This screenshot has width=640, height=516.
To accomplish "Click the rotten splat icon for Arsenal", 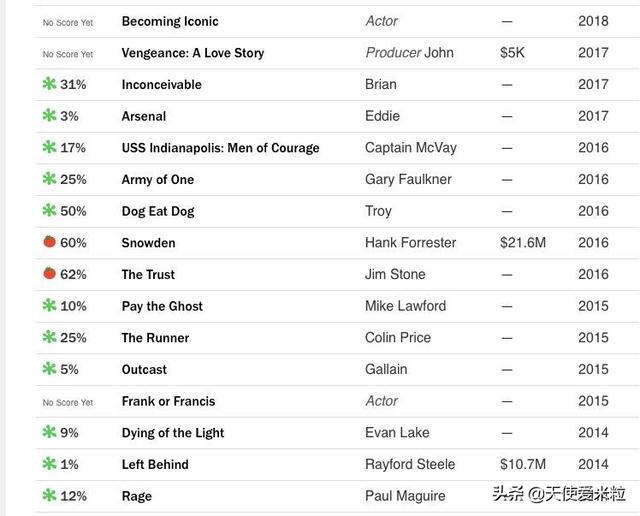I will [x=49, y=116].
